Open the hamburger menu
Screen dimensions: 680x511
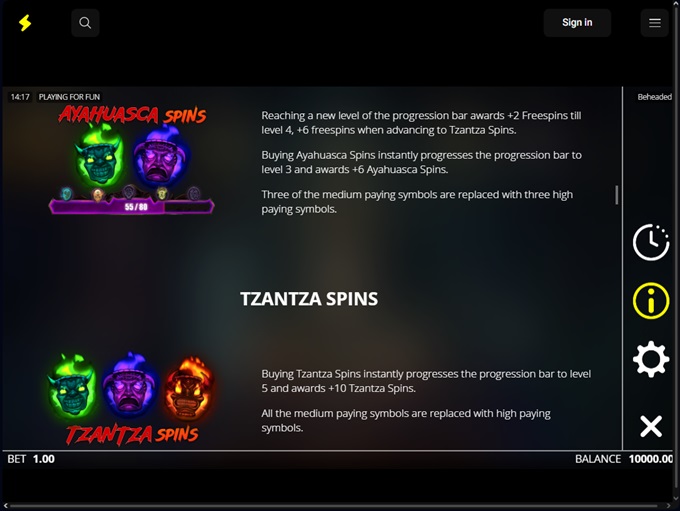coord(654,23)
